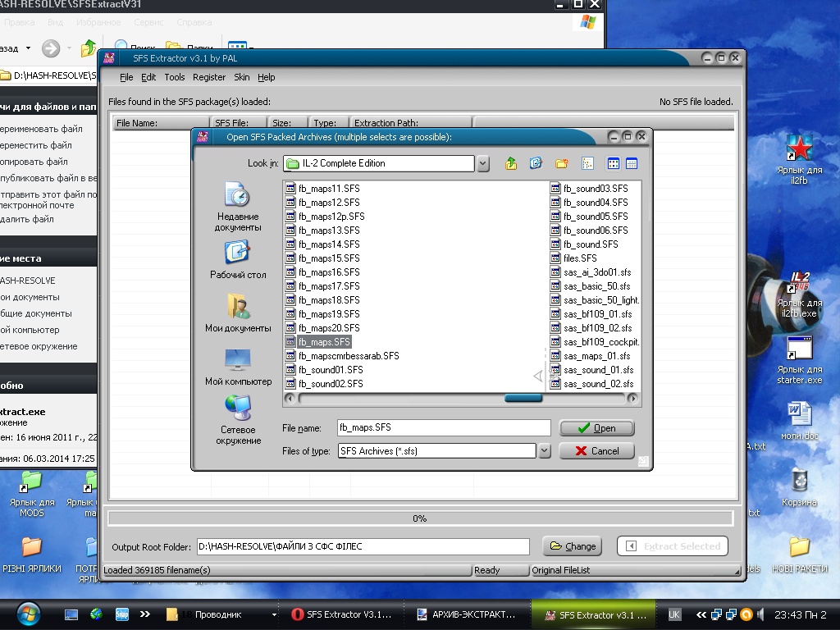The image size is (840, 630).
Task: Open Мои документы shortcut in places bar
Action: [238, 313]
